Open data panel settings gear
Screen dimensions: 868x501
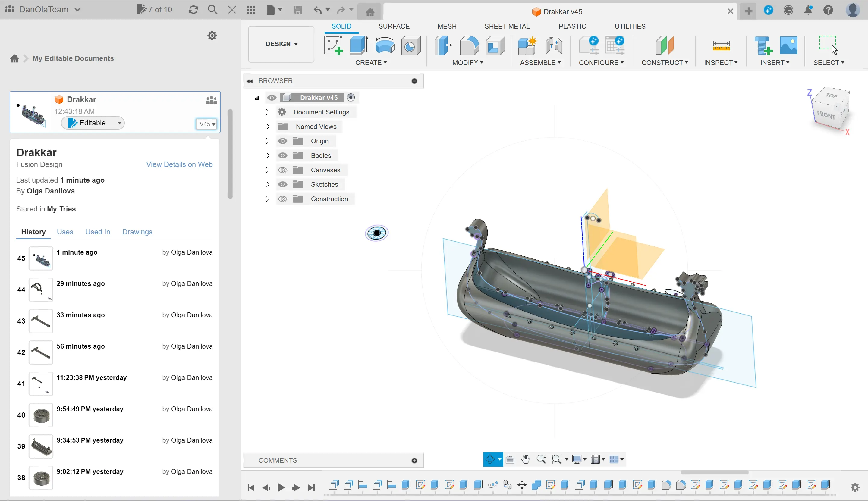click(212, 36)
